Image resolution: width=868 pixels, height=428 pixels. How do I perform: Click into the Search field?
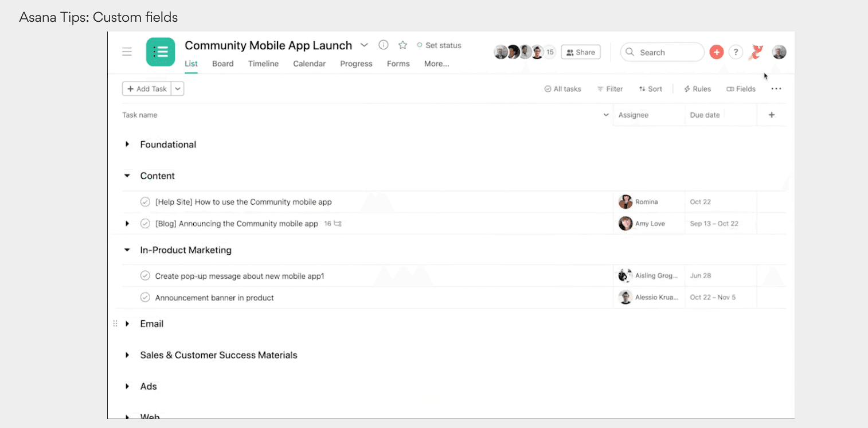tap(662, 52)
